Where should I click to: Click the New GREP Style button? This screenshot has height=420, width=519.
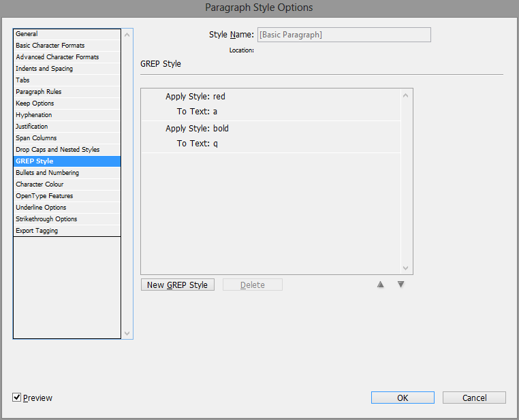tap(177, 285)
